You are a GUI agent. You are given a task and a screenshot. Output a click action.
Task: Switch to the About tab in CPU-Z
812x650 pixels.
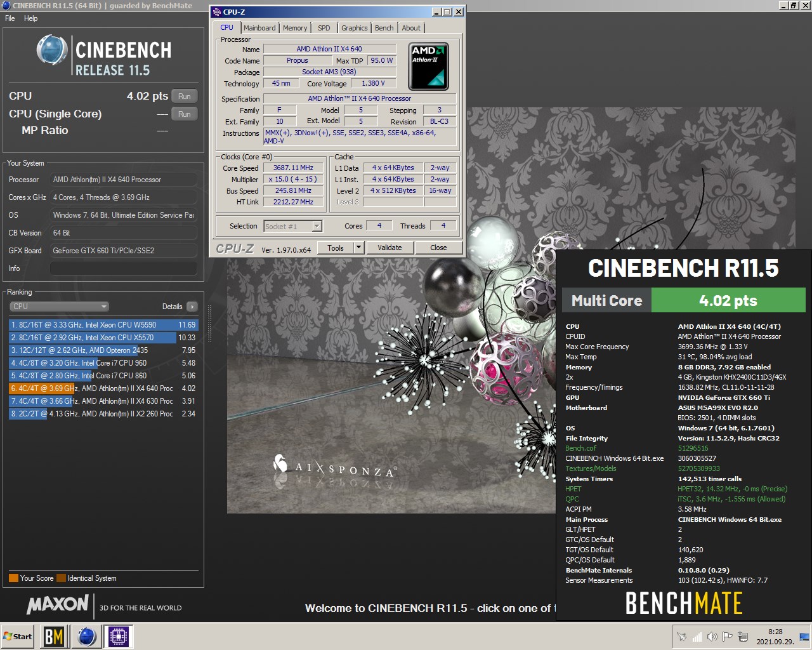click(x=411, y=28)
